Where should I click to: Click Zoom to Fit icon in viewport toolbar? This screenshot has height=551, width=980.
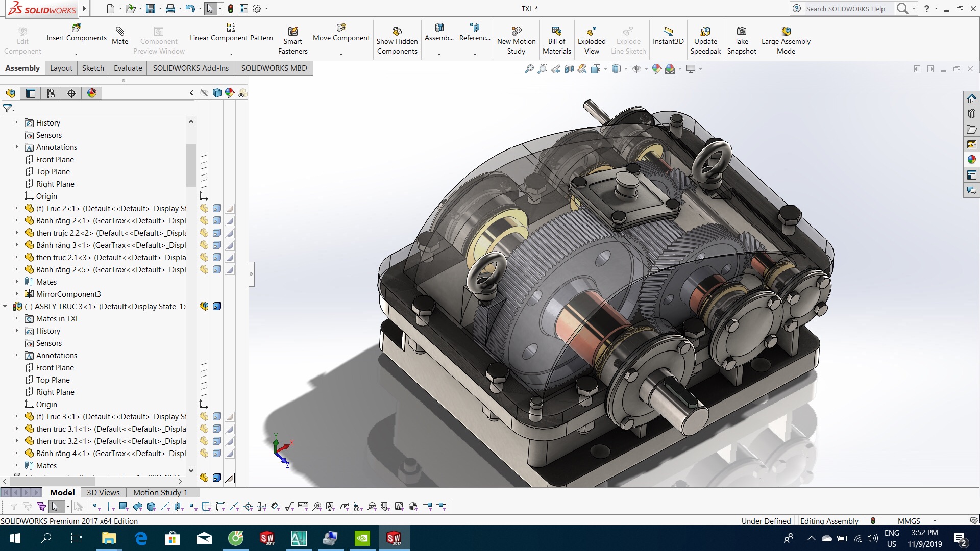529,69
